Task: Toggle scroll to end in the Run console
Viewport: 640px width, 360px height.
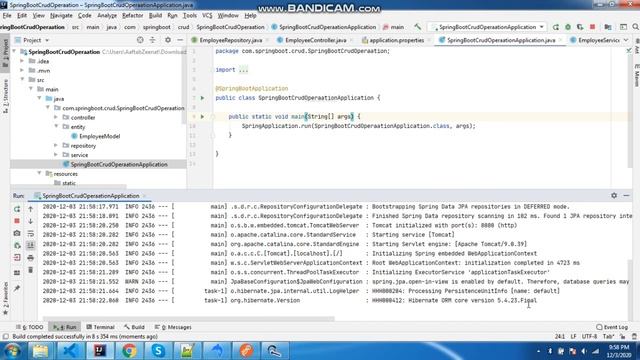Action: point(31,245)
